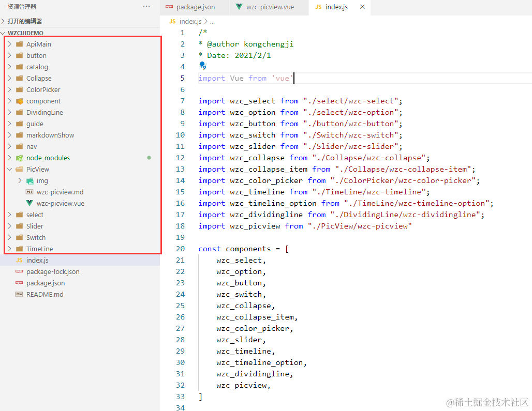Click 'const components' declaration on line 20
This screenshot has width=532, height=411.
tap(234, 249)
